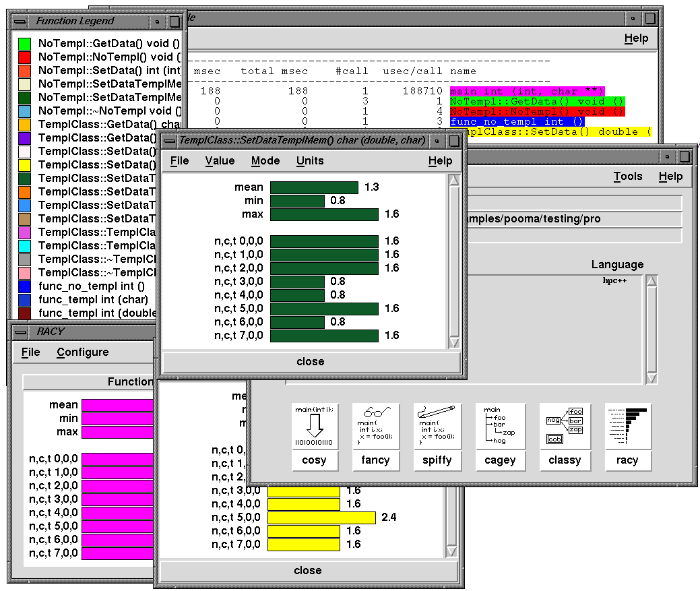Launch the cagey tool icon
The height and width of the screenshot is (591, 700).
click(x=500, y=427)
